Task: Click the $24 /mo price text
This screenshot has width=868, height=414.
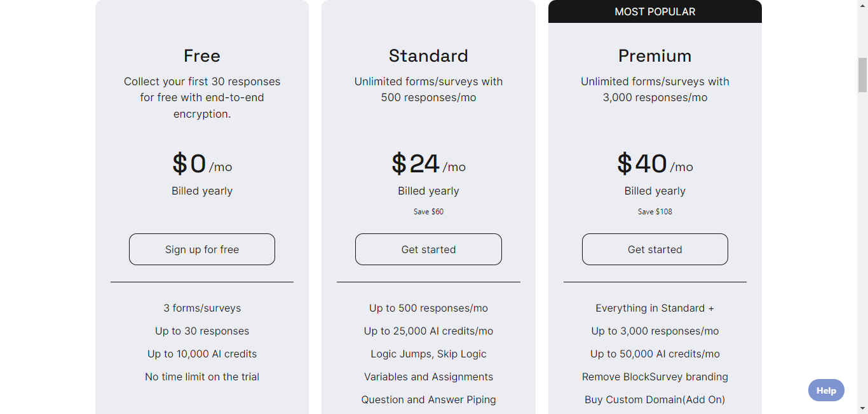Action: coord(428,164)
